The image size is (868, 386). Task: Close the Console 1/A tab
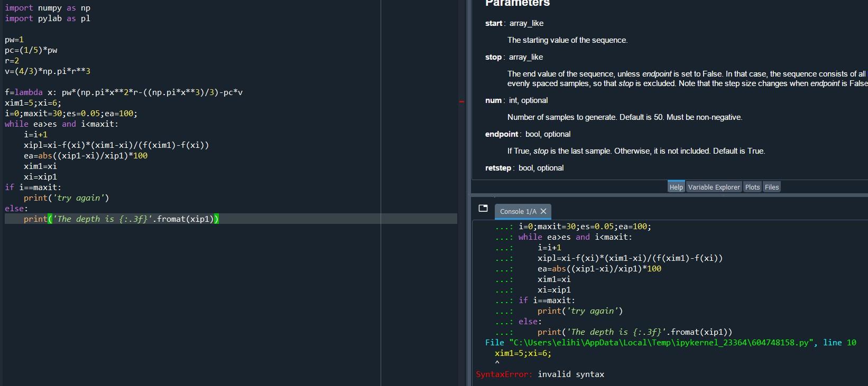coord(543,211)
